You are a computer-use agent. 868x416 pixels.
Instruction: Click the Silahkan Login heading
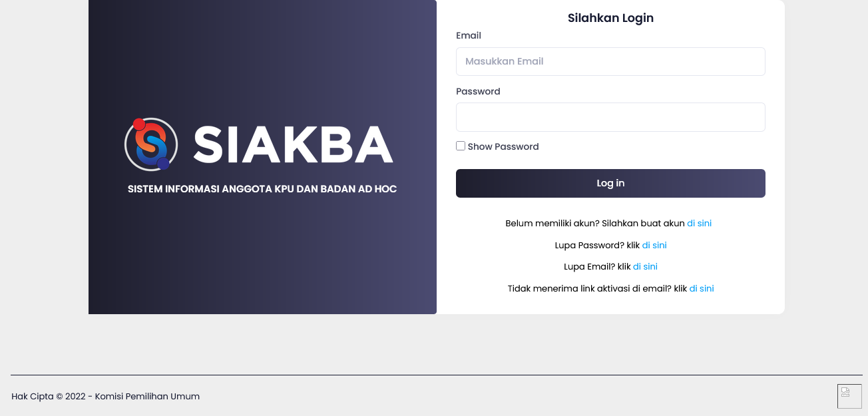point(610,18)
